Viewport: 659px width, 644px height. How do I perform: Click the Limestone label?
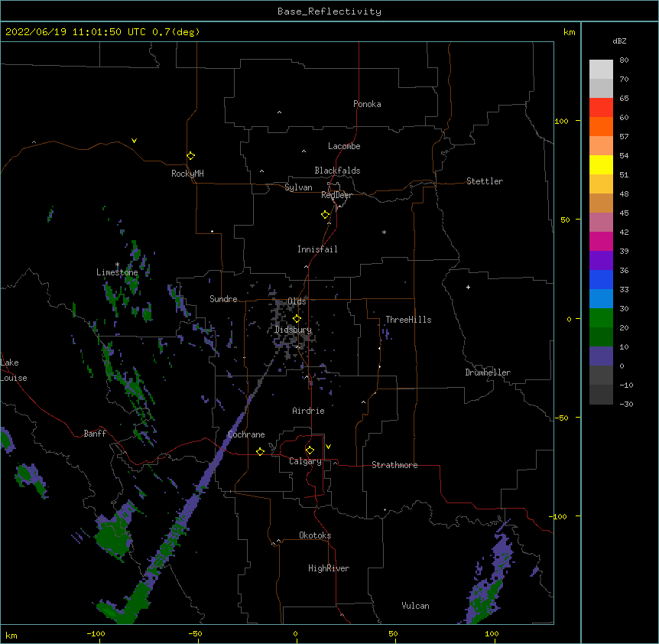[117, 272]
